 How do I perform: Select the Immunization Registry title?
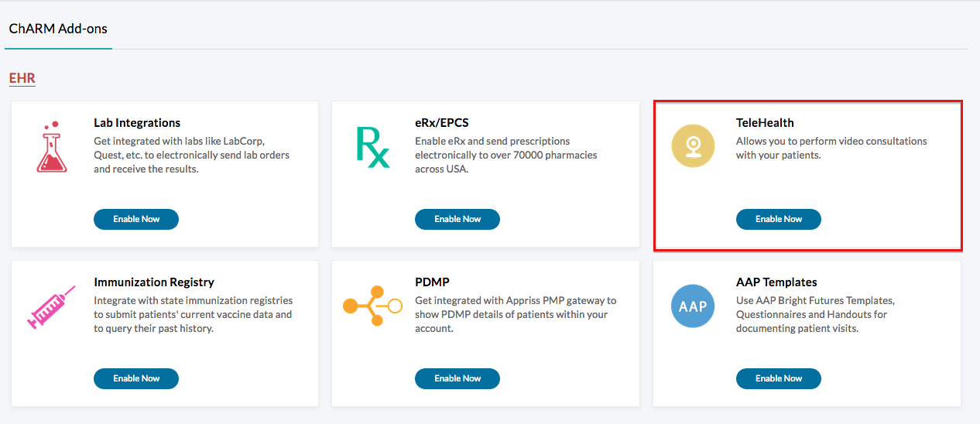(154, 282)
